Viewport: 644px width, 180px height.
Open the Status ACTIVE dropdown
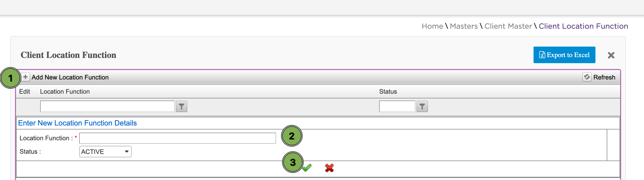[x=105, y=152]
